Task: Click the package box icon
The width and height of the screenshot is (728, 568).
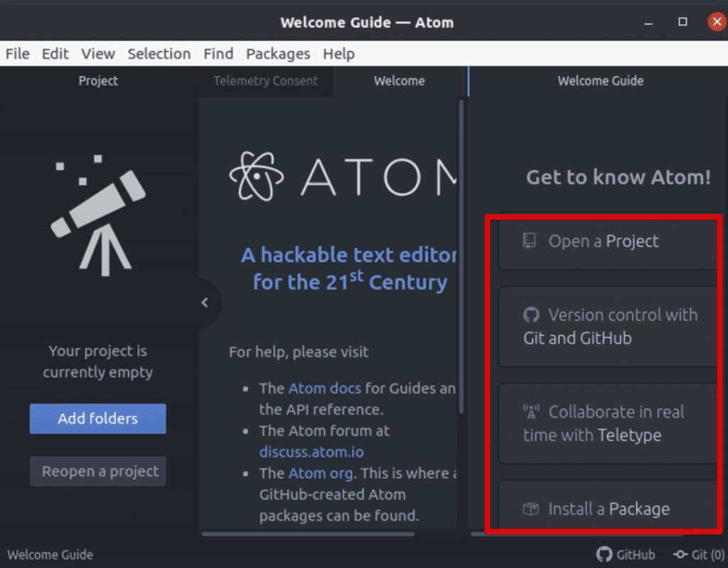Action: click(x=530, y=509)
